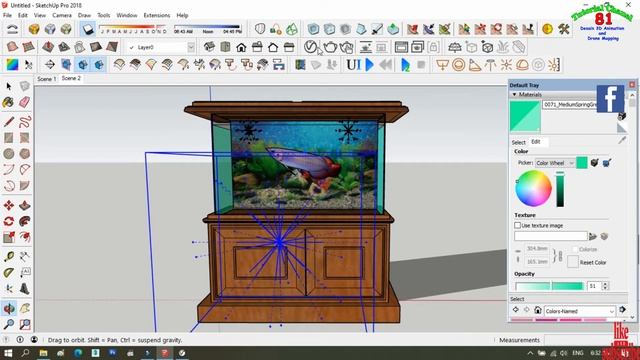
Task: Open taskbar File Explorer
Action: pos(43,353)
